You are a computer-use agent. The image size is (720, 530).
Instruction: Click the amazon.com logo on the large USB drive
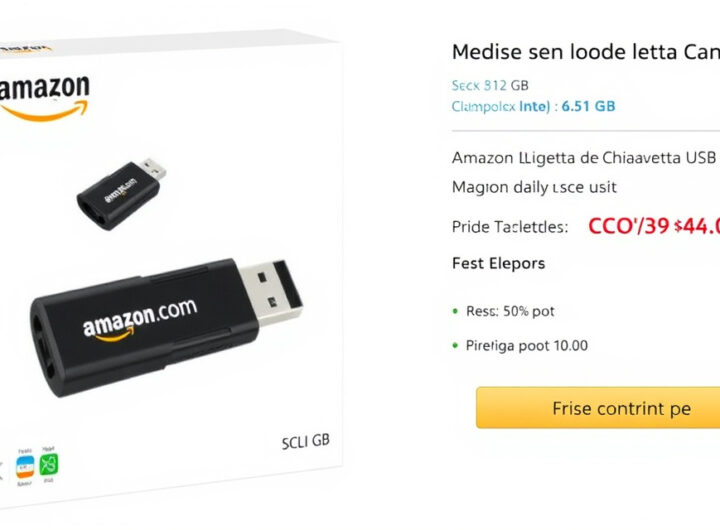tap(140, 319)
